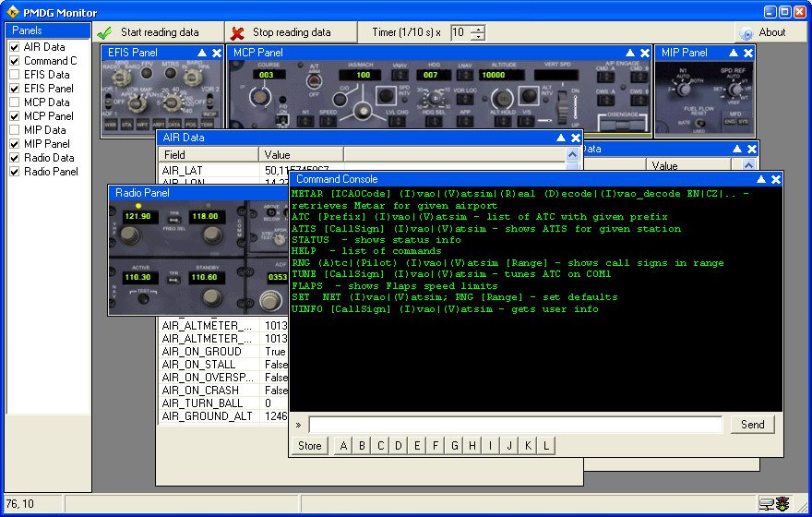Viewport: 812px width, 517px height.
Task: Click the About disc icon
Action: click(746, 33)
